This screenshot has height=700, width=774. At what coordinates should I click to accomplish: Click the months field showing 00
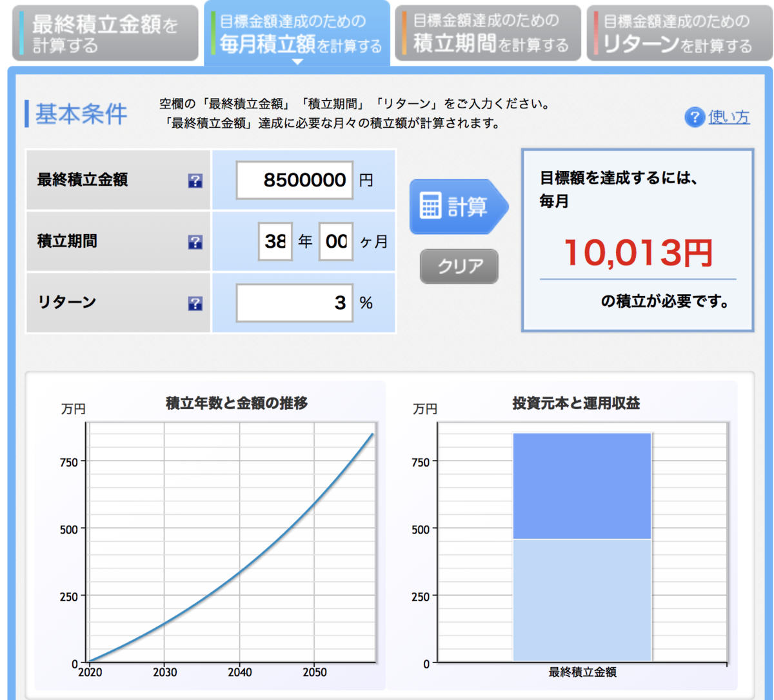(336, 242)
